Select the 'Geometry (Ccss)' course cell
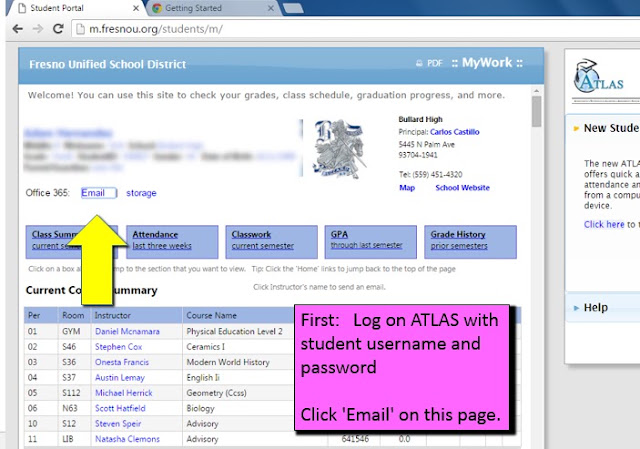The width and height of the screenshot is (640, 449). pyautogui.click(x=216, y=393)
